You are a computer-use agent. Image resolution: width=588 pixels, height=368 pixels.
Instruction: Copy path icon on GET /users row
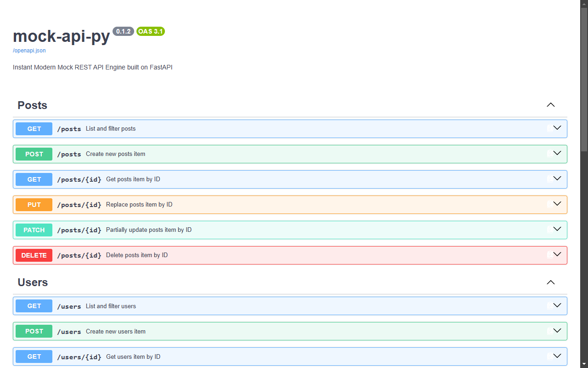coord(550,306)
